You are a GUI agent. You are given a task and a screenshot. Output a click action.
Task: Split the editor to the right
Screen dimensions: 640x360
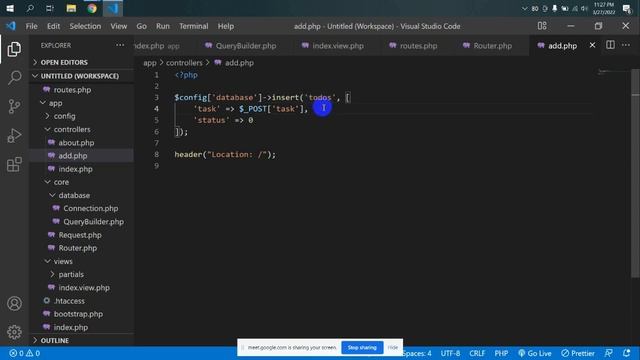point(610,45)
